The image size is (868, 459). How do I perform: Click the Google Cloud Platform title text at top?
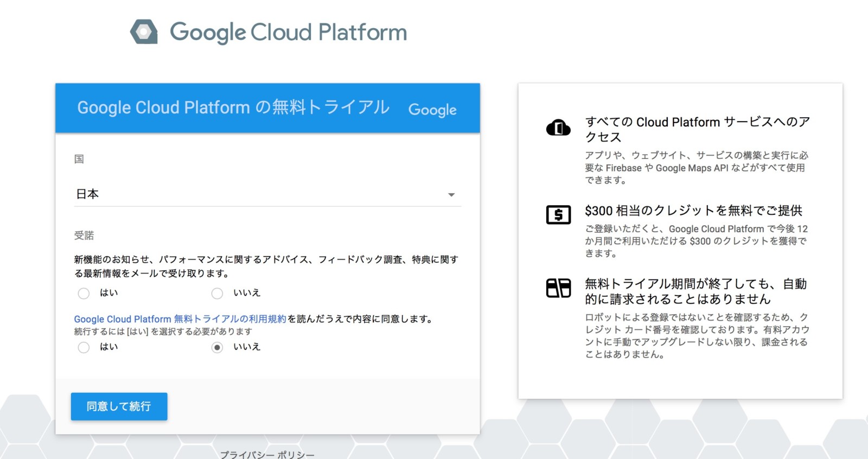(289, 33)
